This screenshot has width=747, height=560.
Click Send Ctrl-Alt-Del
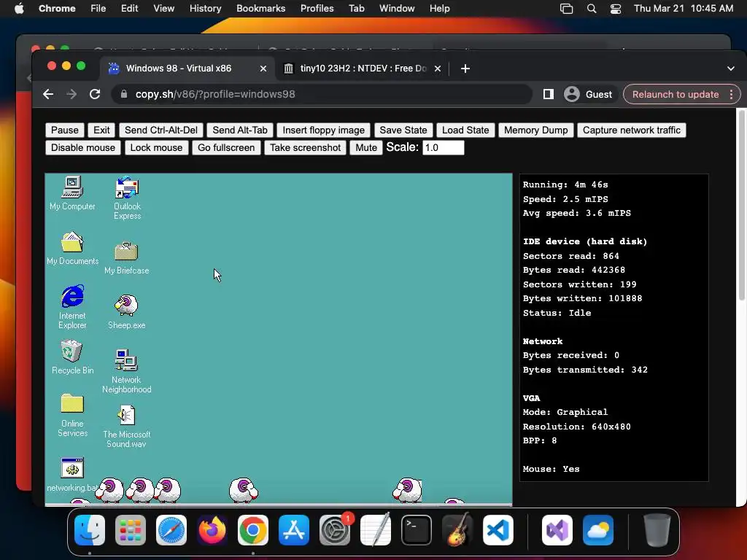tap(161, 130)
